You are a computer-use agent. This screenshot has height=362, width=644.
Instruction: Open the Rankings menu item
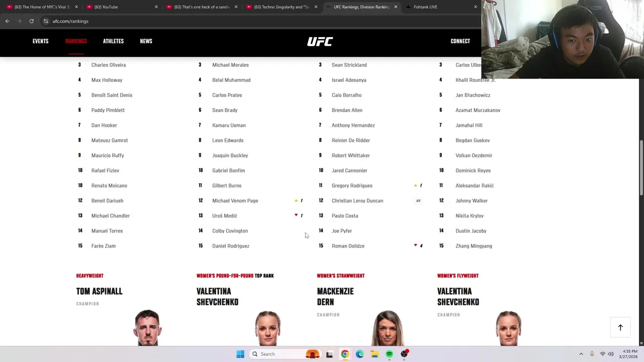76,41
